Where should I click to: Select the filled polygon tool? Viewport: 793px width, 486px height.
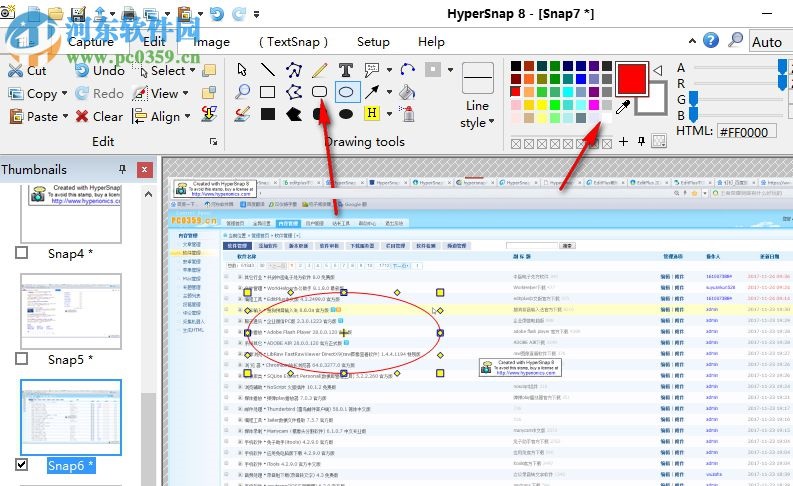[293, 114]
